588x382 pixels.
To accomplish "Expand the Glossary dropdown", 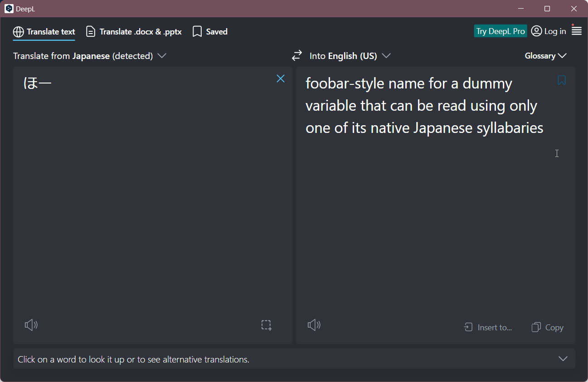I will (x=545, y=56).
